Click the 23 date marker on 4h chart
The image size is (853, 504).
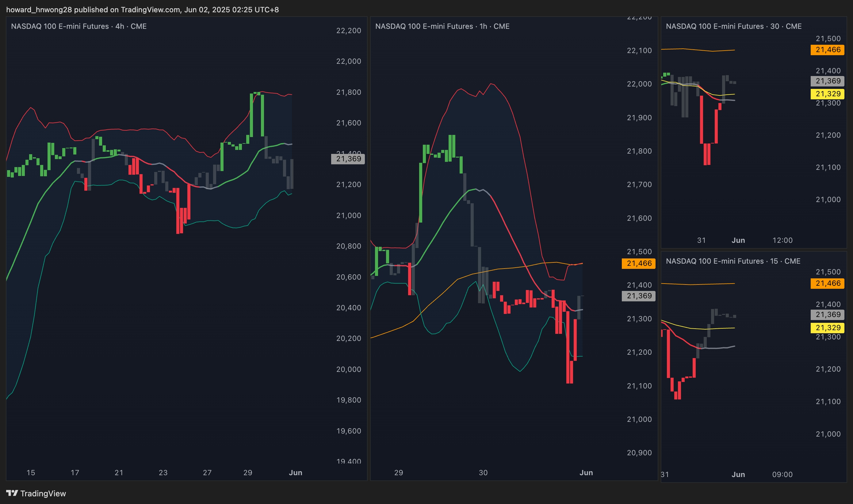click(x=163, y=472)
